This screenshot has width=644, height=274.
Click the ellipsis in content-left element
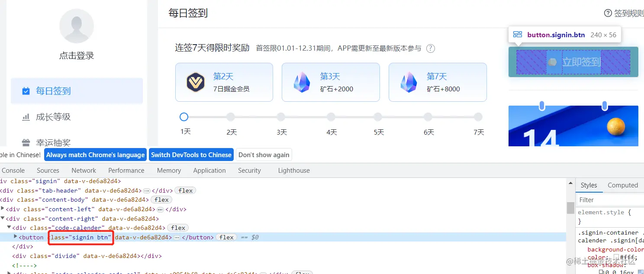(x=160, y=209)
